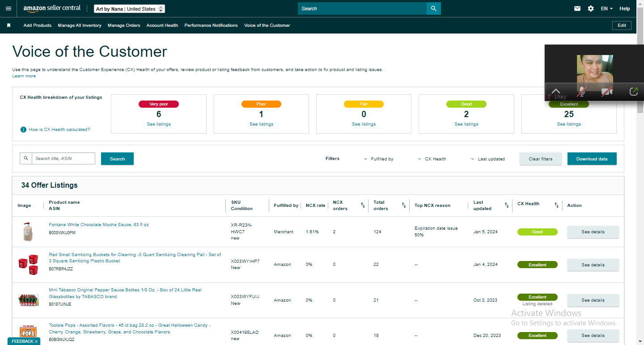
Task: Go to Manage All Inventory
Action: tap(80, 25)
